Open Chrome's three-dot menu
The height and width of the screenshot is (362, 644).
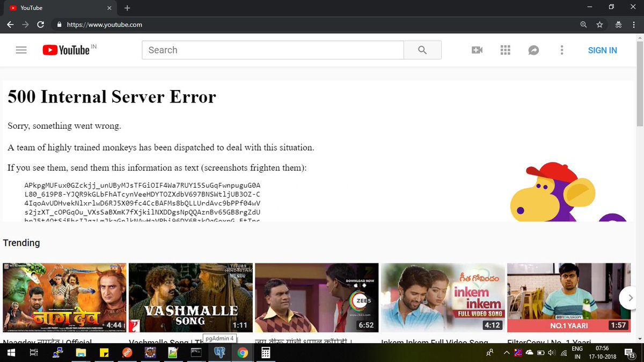pyautogui.click(x=634, y=25)
